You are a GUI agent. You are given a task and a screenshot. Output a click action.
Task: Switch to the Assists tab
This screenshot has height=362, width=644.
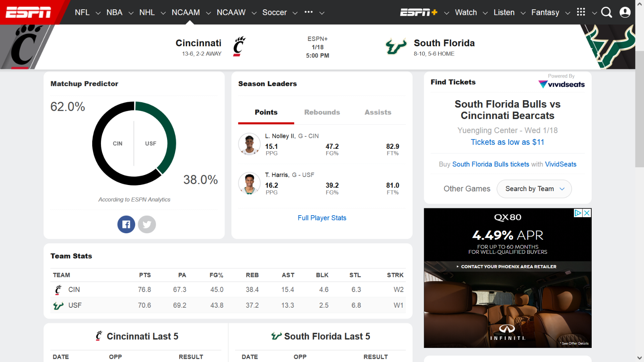pos(377,112)
